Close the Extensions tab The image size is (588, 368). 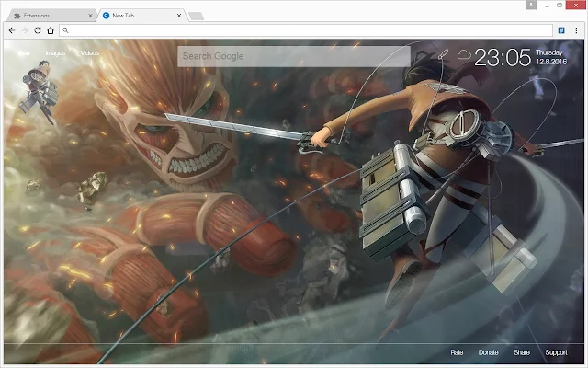[90, 16]
